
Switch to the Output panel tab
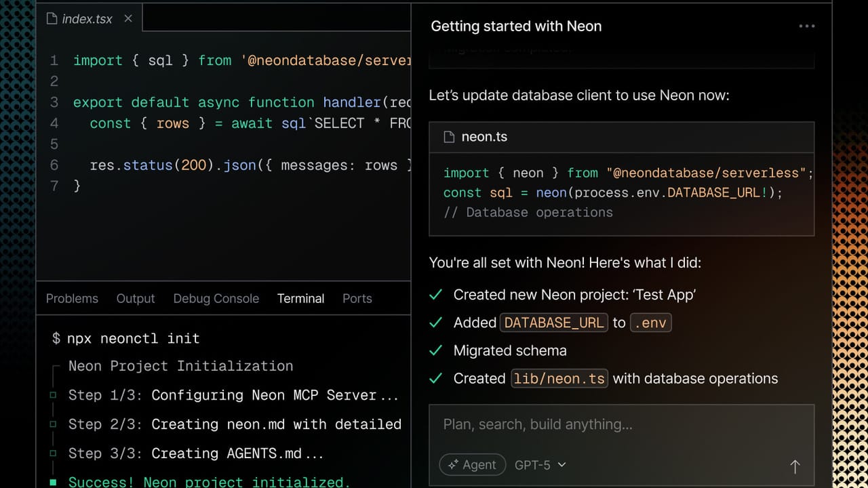tap(136, 299)
